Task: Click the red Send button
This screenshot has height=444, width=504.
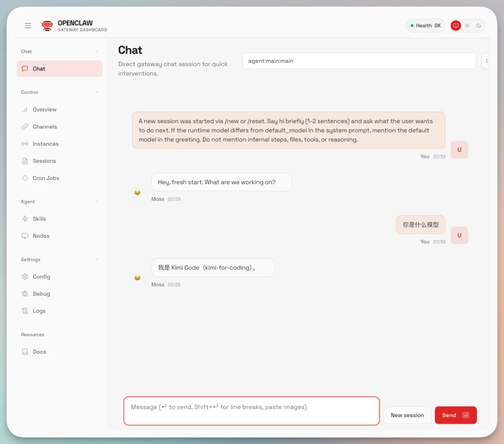Action: coord(455,415)
